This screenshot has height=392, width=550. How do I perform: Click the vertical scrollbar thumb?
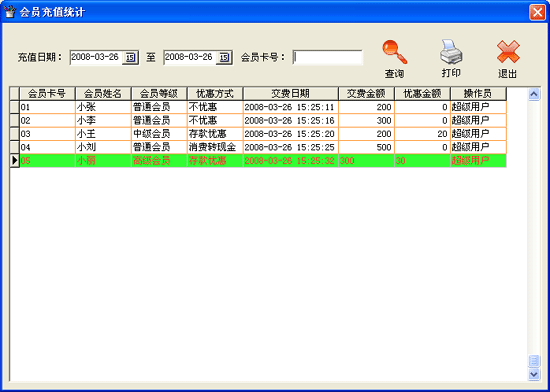534,360
